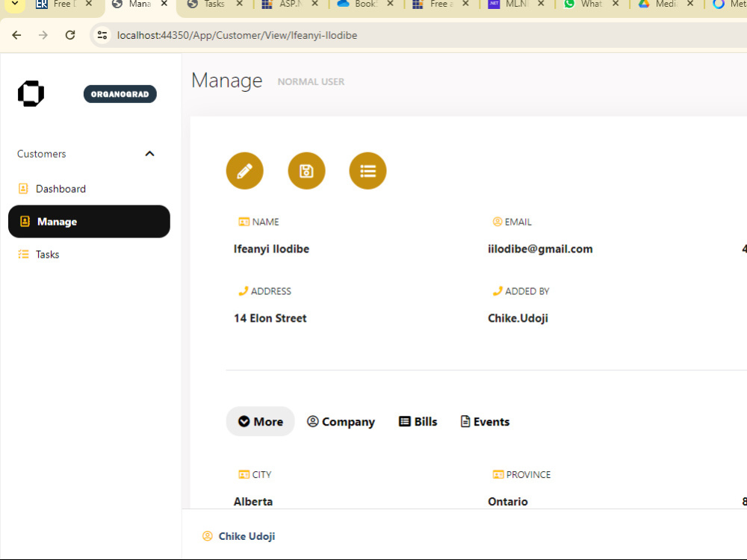Click the save disk round button
Image resolution: width=747 pixels, height=560 pixels.
coord(306,171)
